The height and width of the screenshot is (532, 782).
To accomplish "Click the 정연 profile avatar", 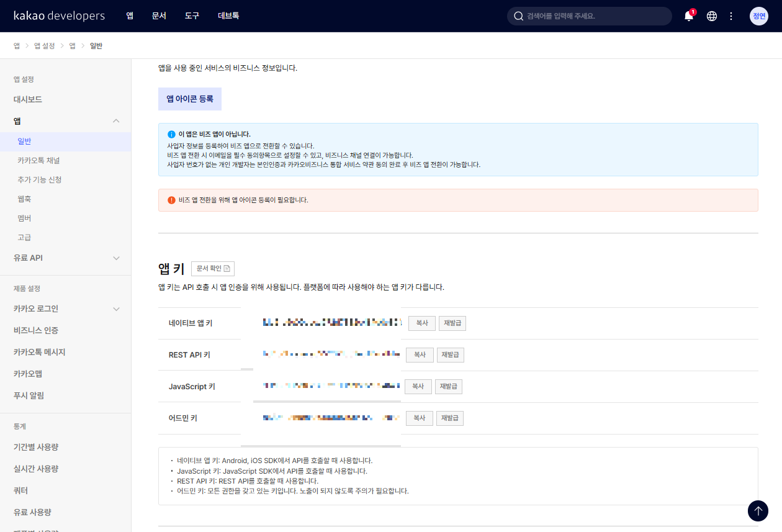I will [759, 16].
